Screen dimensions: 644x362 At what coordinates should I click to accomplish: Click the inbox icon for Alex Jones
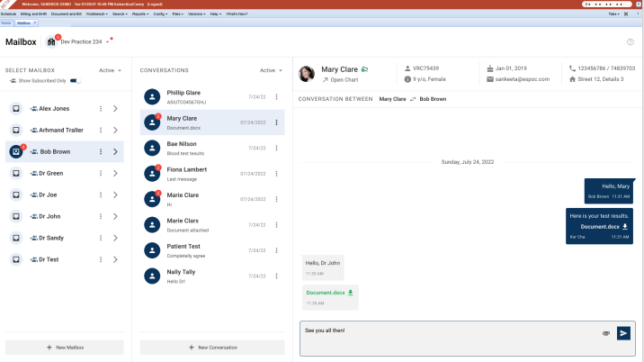click(x=16, y=109)
